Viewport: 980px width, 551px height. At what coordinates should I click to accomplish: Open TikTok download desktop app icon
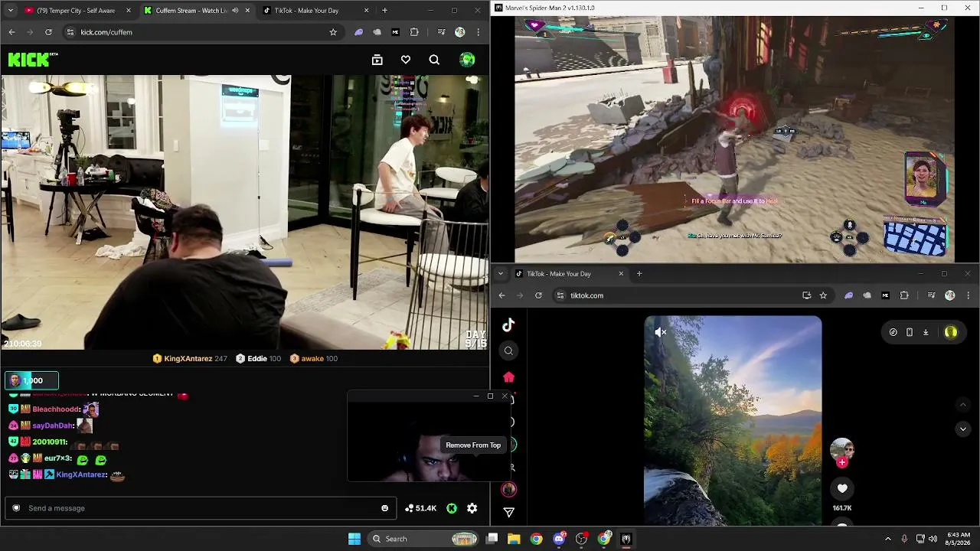click(x=926, y=332)
